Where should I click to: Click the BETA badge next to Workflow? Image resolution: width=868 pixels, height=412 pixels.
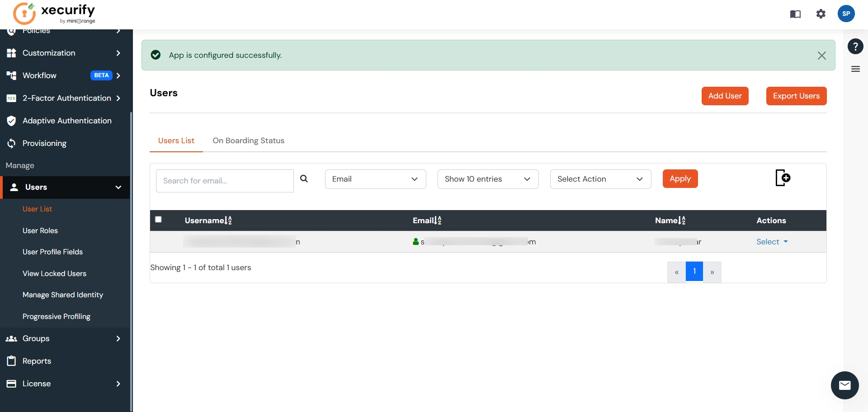(101, 75)
